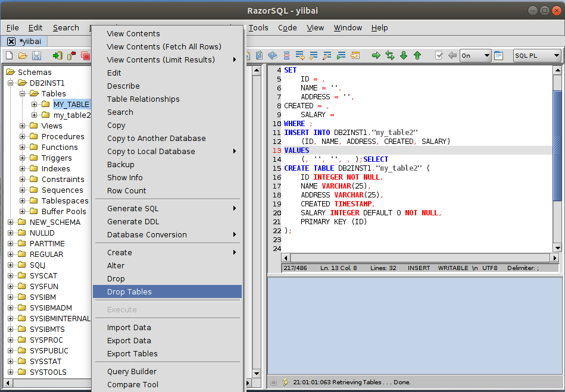This screenshot has height=392, width=565.
Task: Click the green right arrow execute icon
Action: 376,55
